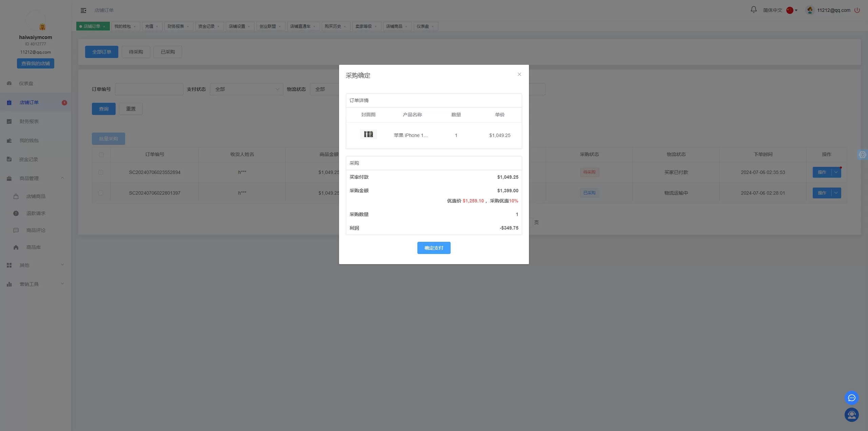Toggle the sidebar collapse hamburger icon
This screenshot has height=431, width=868.
[83, 11]
